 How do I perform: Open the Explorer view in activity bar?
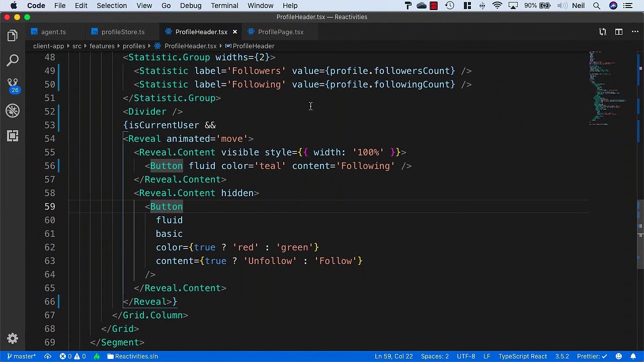(x=13, y=36)
